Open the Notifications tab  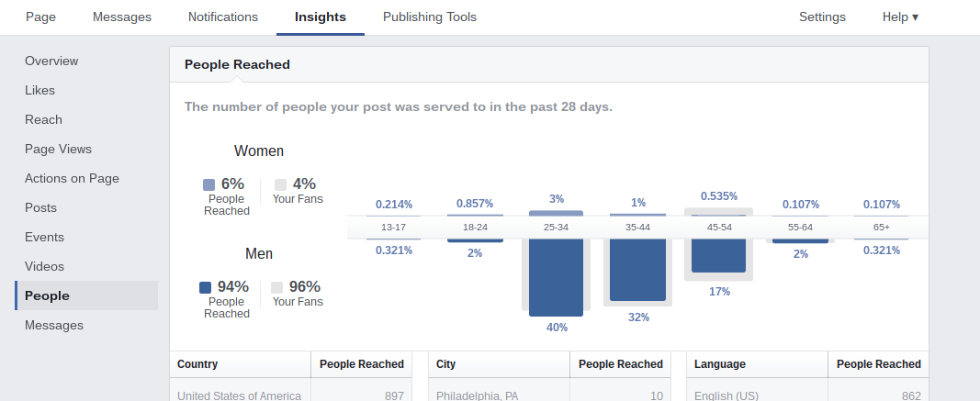tap(223, 17)
